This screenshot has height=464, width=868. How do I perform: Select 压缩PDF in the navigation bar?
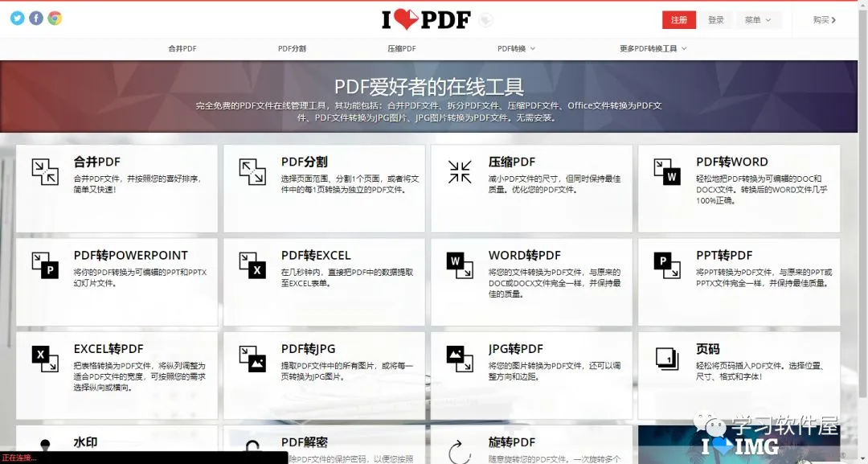pyautogui.click(x=402, y=49)
